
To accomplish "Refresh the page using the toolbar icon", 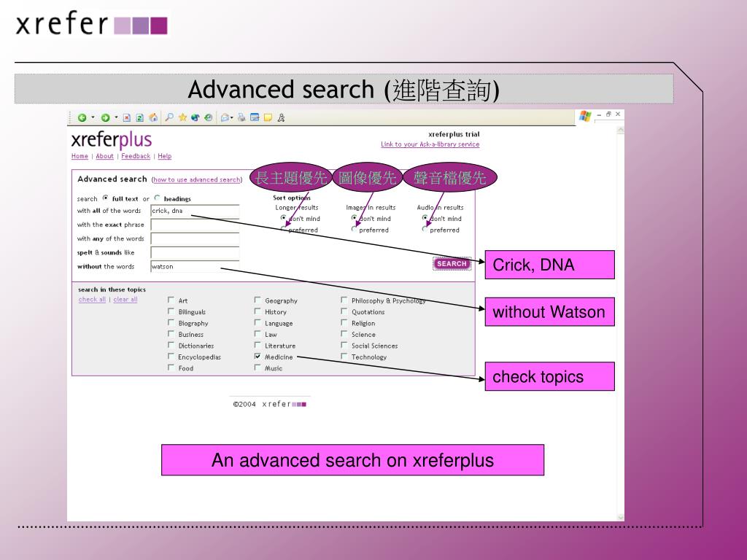I will click(139, 117).
